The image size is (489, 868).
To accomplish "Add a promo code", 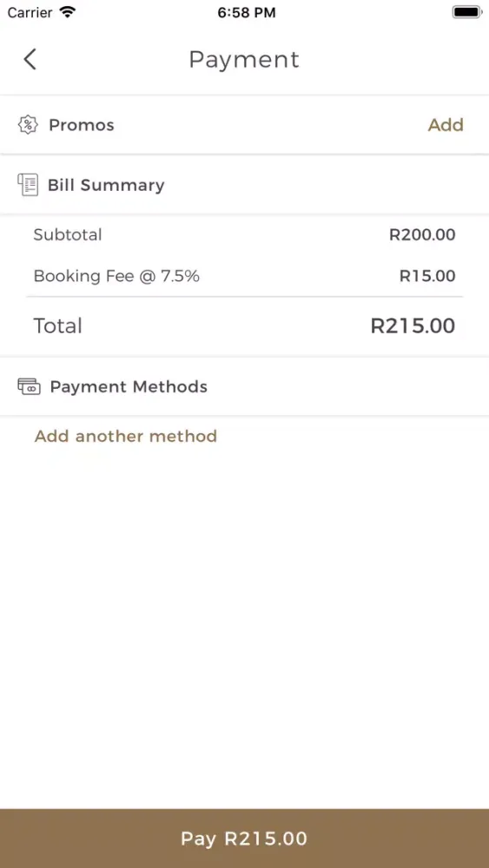I will (446, 125).
